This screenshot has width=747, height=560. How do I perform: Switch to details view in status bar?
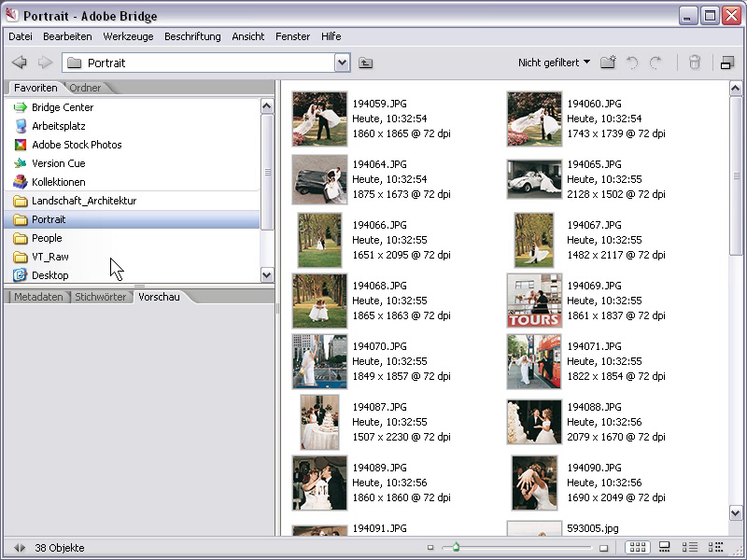[x=690, y=547]
